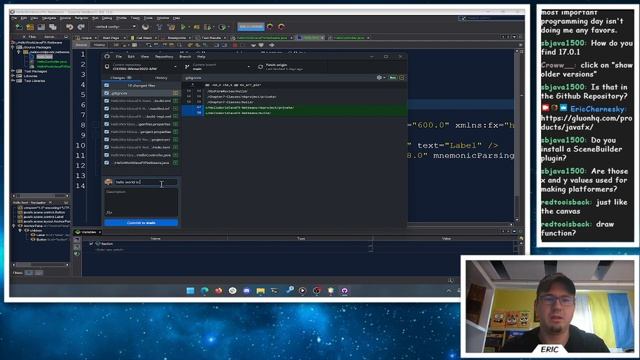Expand the Test Packages tree node

(13, 71)
